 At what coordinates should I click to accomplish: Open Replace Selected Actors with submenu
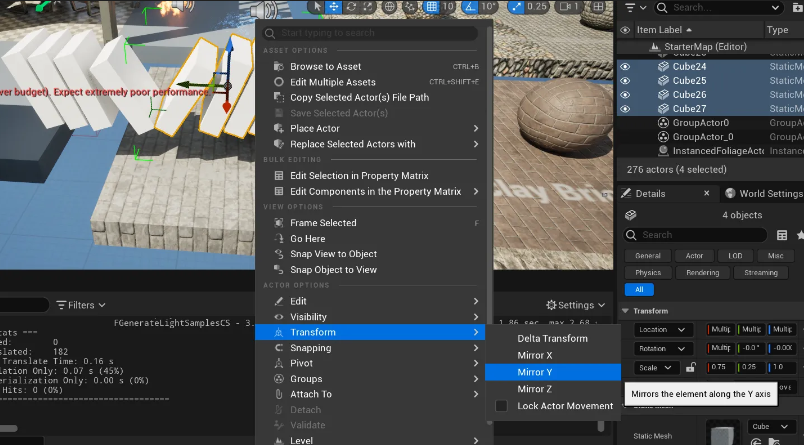(370, 144)
